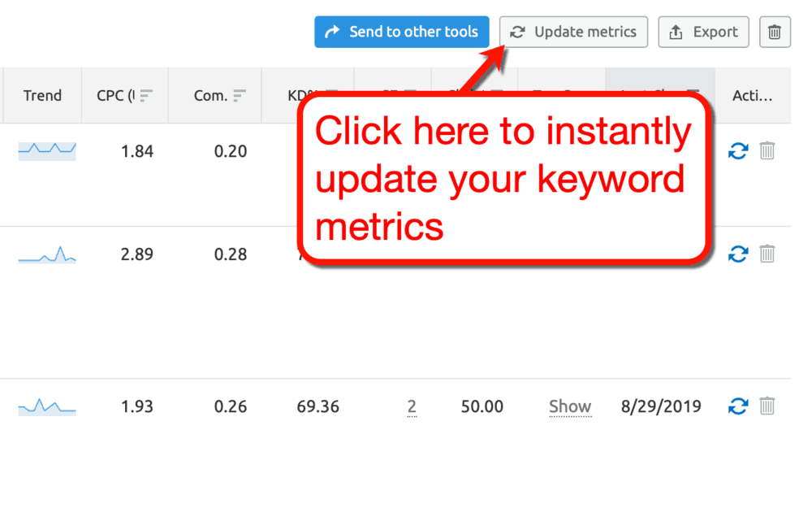This screenshot has height=508, width=812.
Task: Click the blue refresh icon on the second keyword row
Action: (737, 254)
